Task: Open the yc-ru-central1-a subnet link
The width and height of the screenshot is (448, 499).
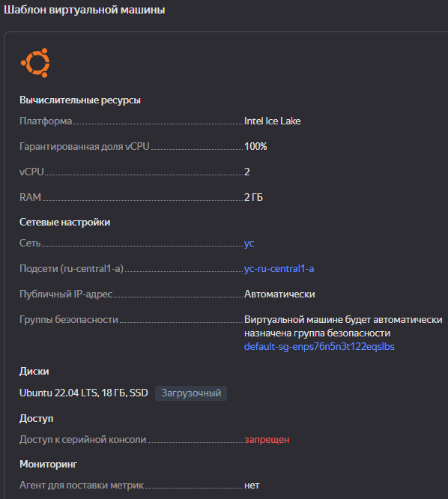Action: [x=279, y=268]
